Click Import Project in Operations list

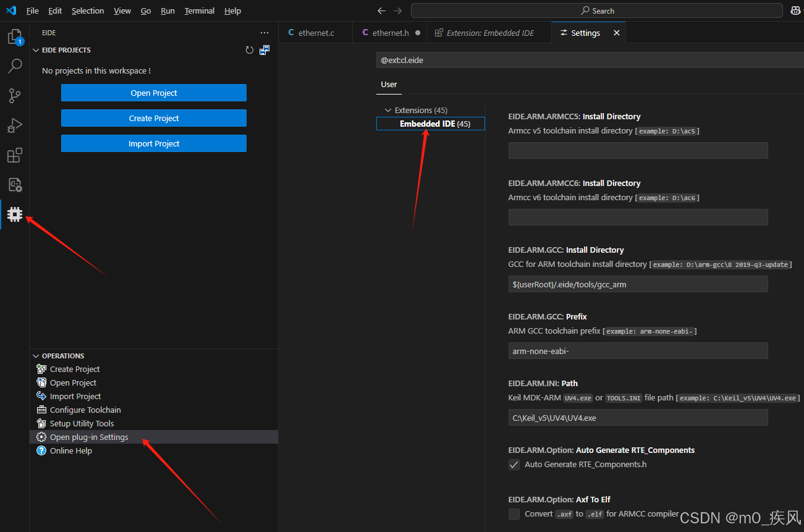(x=75, y=396)
